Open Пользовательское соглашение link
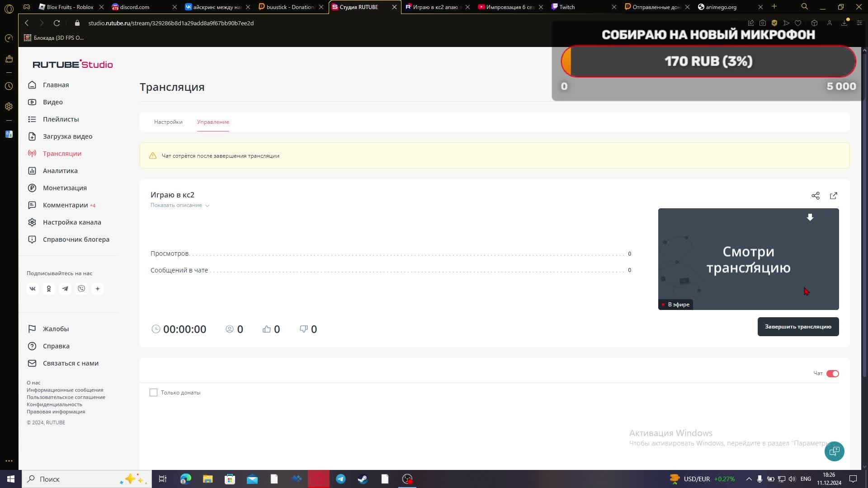This screenshot has width=868, height=488. click(x=66, y=397)
